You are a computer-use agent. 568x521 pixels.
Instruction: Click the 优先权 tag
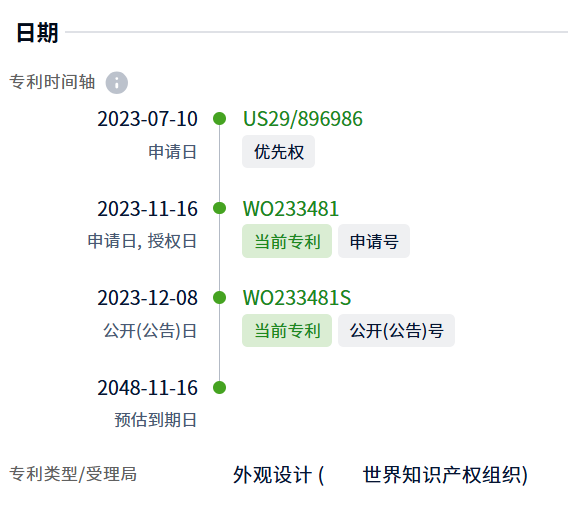(x=279, y=151)
